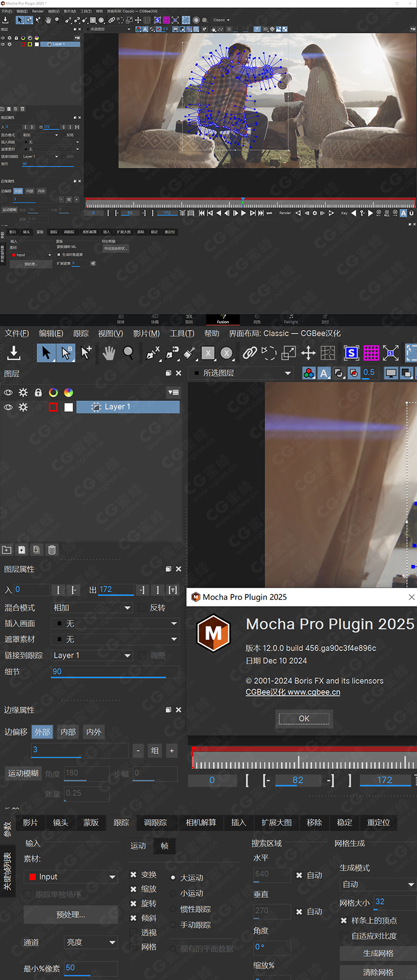The width and height of the screenshot is (417, 980).
Task: Enable the 反转 invert checkbox
Action: (143, 608)
